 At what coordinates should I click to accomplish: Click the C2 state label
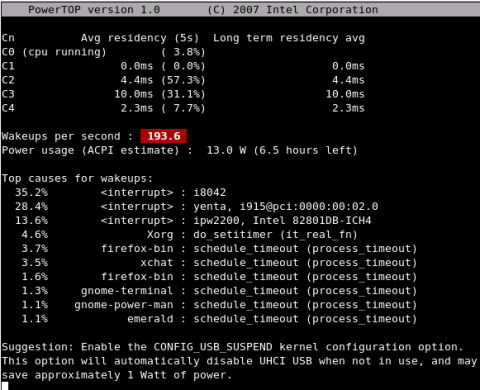tap(8, 80)
